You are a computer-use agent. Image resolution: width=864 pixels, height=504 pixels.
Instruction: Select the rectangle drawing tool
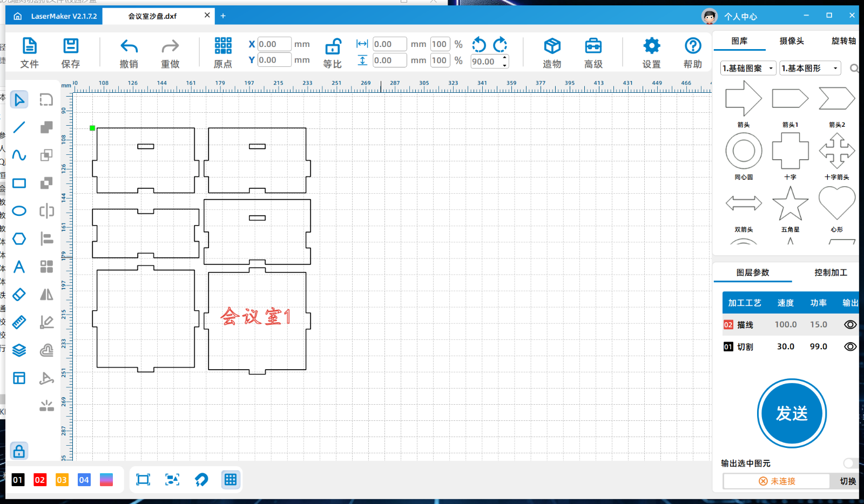[x=19, y=183]
